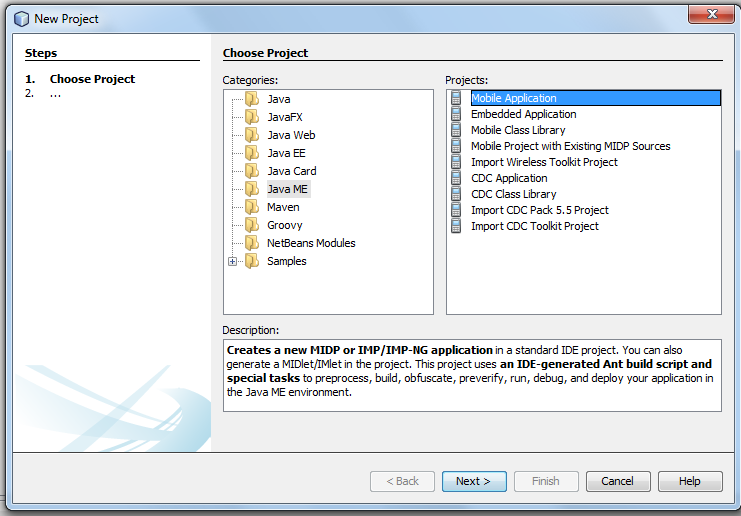Screen dimensions: 741x516
Task: Click the Groovy folder icon
Action: point(252,224)
